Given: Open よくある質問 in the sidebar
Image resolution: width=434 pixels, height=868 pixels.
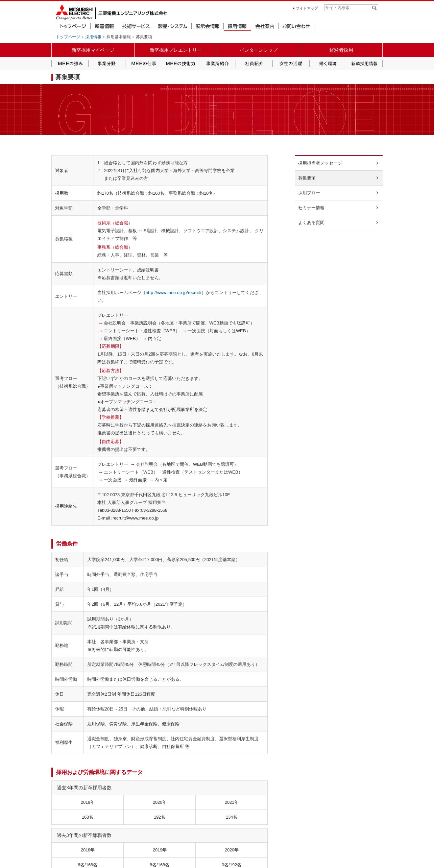Looking at the screenshot, I should coord(339,223).
